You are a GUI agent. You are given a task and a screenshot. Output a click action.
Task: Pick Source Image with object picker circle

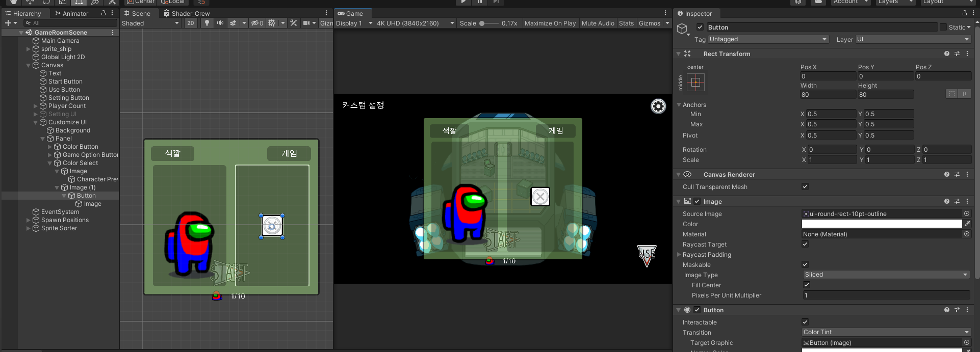[x=967, y=213]
